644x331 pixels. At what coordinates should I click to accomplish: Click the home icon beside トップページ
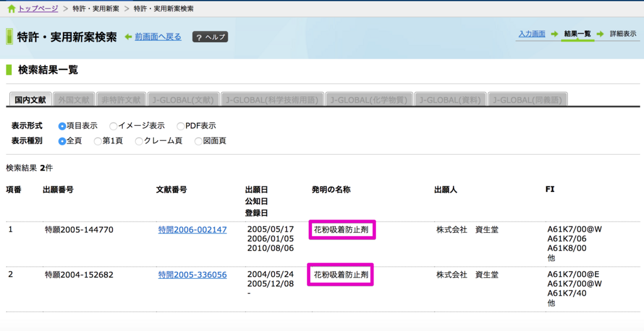(11, 9)
